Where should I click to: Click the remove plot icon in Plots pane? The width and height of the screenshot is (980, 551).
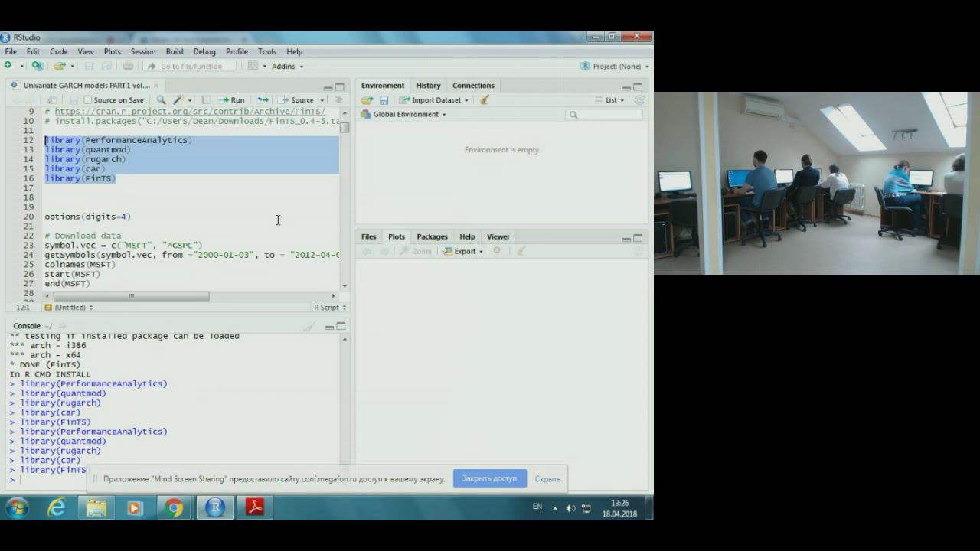point(497,251)
